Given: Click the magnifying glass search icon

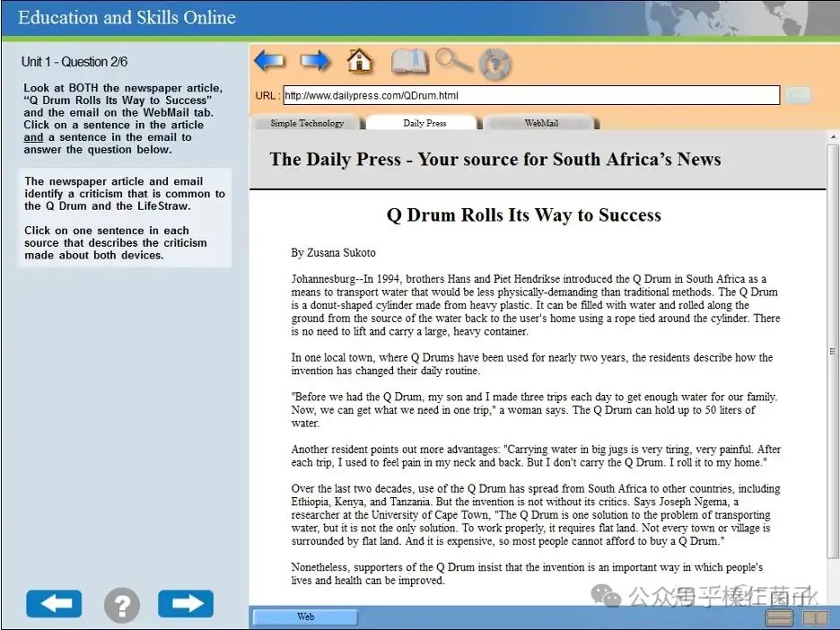Looking at the screenshot, I should tap(453, 60).
